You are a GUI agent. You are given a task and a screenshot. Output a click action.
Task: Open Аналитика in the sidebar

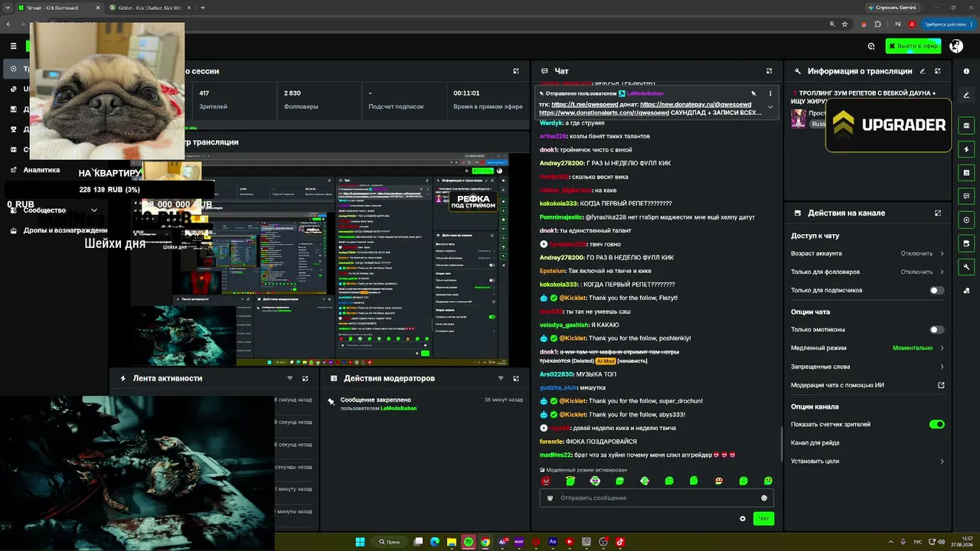(x=41, y=170)
